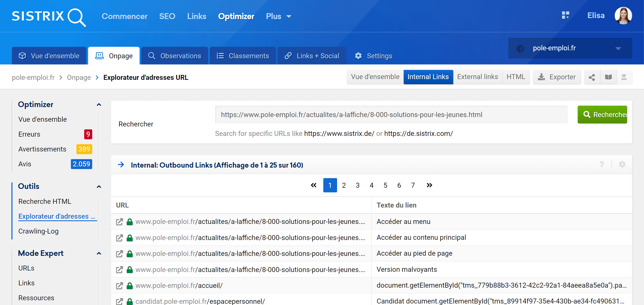Switch to the Vue d'ensemble project tab
This screenshot has height=305, width=644.
coord(49,56)
